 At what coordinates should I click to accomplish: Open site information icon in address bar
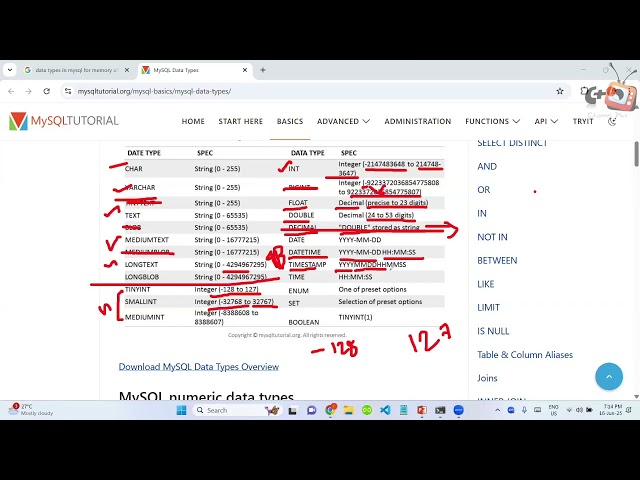pos(68,91)
